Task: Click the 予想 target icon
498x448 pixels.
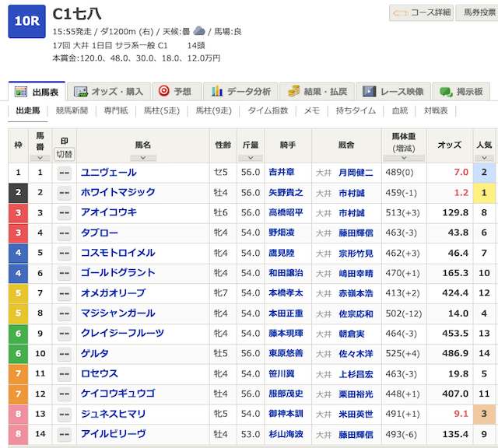Action: click(164, 91)
